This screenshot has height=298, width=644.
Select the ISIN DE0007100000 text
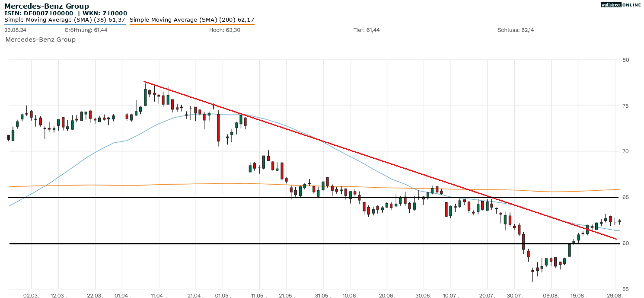(x=38, y=13)
